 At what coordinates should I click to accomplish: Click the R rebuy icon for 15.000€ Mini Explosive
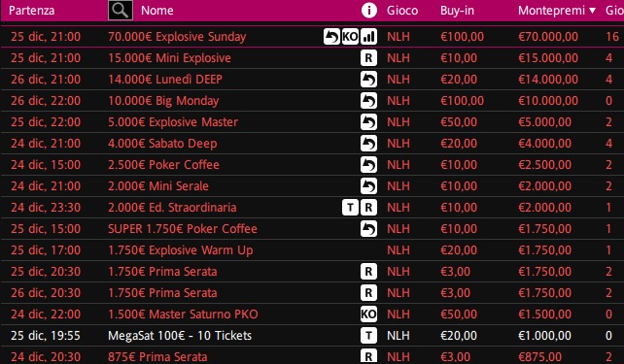point(369,58)
